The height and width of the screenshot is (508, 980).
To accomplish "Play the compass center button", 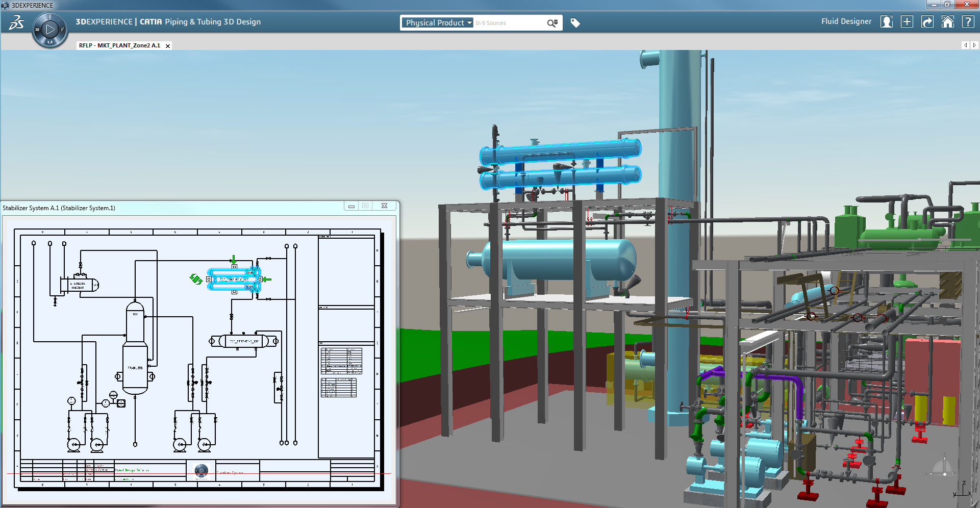I will pos(50,29).
